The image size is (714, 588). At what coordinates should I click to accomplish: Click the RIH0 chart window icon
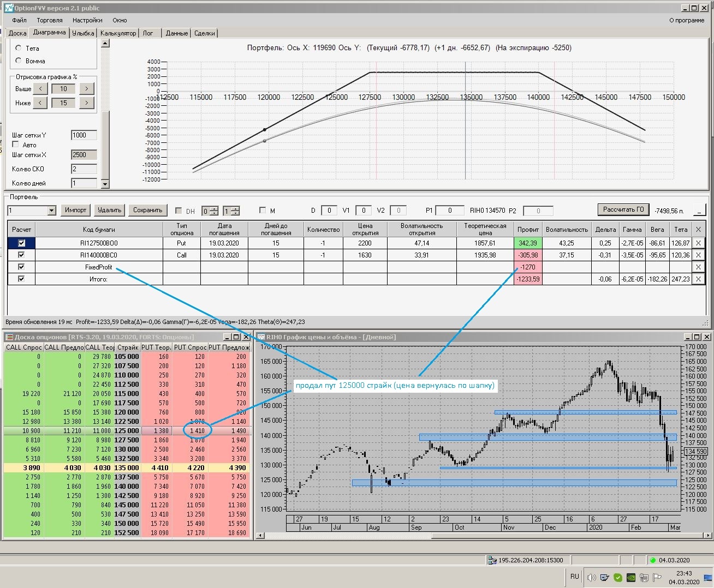(x=261, y=337)
